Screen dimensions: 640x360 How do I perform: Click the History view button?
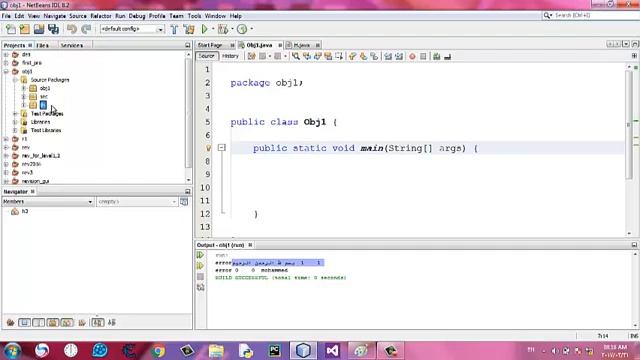[230, 56]
